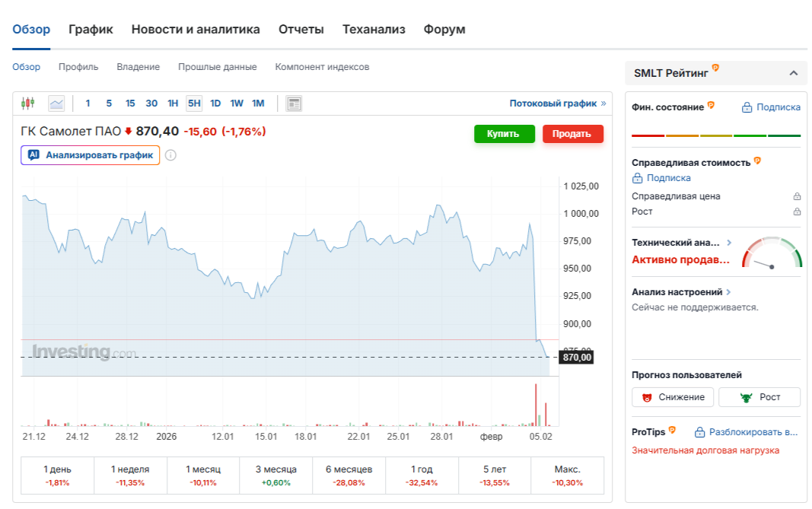The width and height of the screenshot is (812, 509).
Task: Click the lock icon on Справедливая цена row
Action: coord(797,196)
